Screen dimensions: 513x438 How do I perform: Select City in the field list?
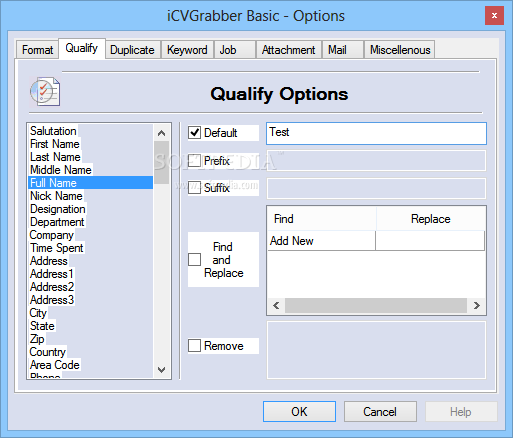tap(90, 313)
